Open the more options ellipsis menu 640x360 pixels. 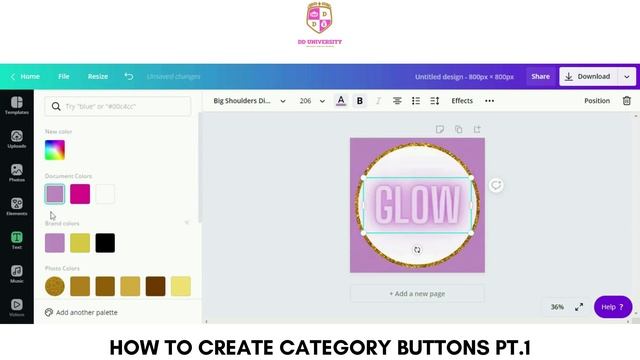489,101
